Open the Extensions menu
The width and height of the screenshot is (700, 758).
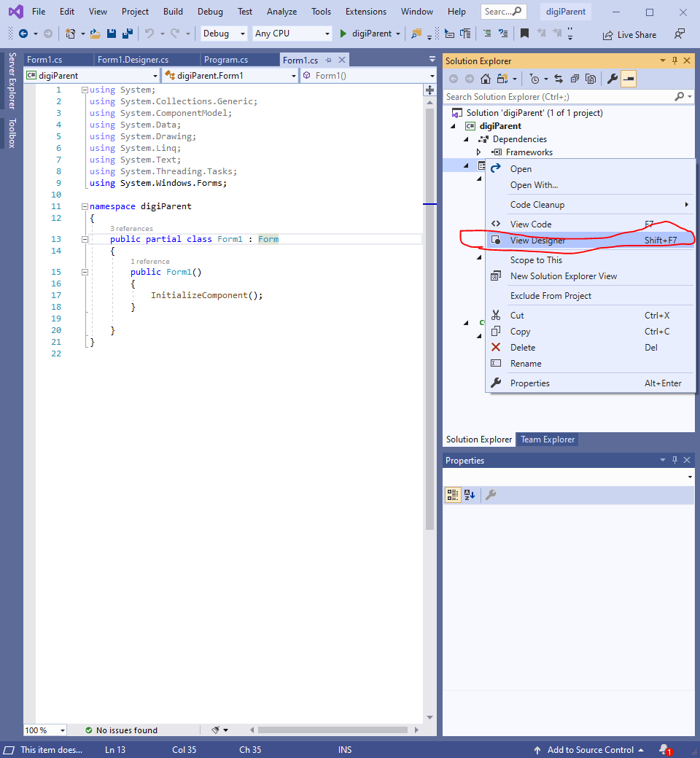tap(366, 12)
